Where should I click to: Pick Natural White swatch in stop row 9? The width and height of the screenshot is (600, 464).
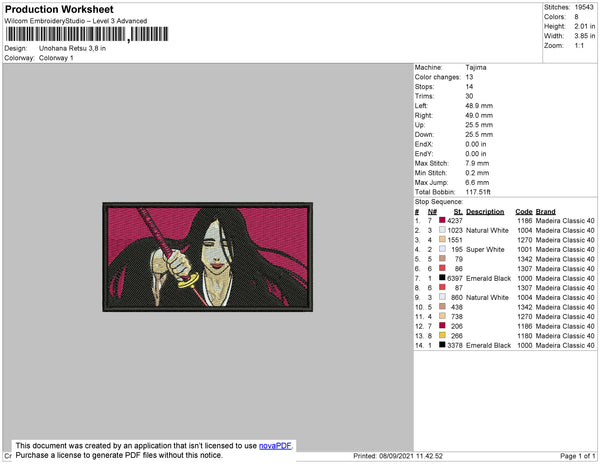442,296
